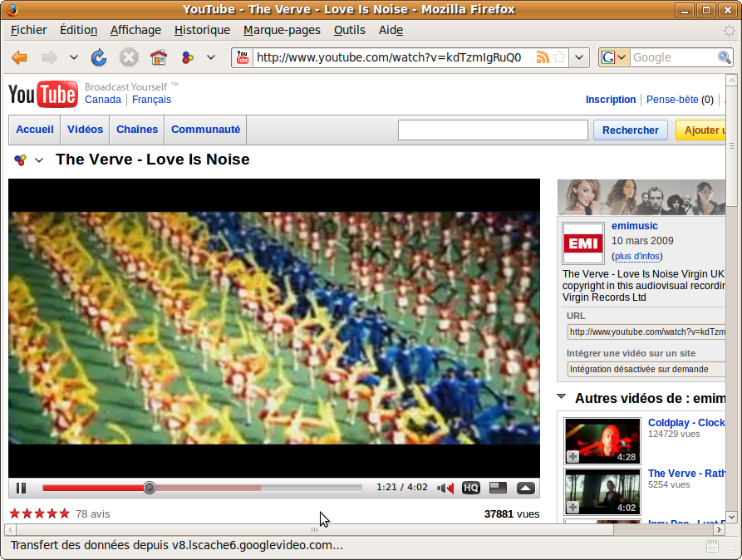Image resolution: width=742 pixels, height=560 pixels.
Task: Open the Outils menu
Action: tap(350, 30)
